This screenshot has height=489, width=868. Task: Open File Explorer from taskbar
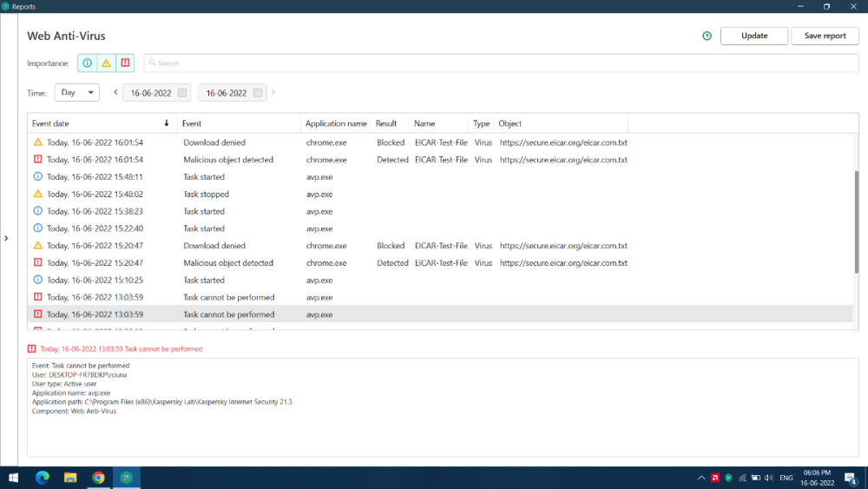(x=70, y=478)
